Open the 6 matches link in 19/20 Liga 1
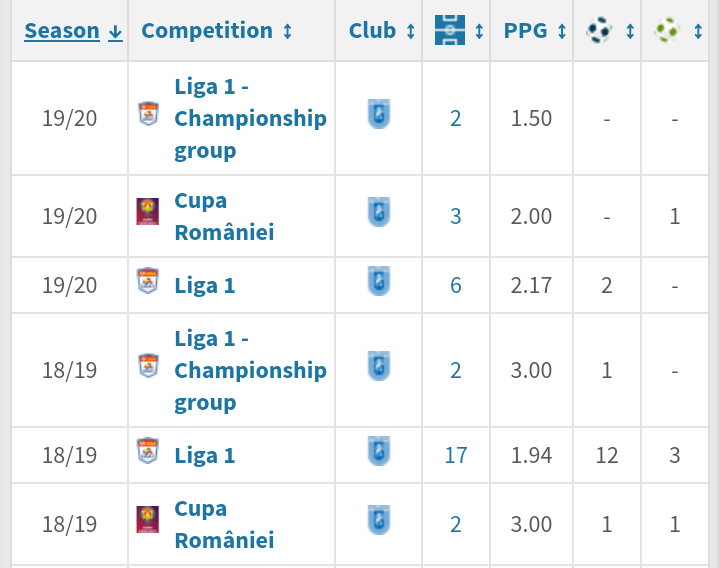The image size is (720, 568). tap(456, 285)
